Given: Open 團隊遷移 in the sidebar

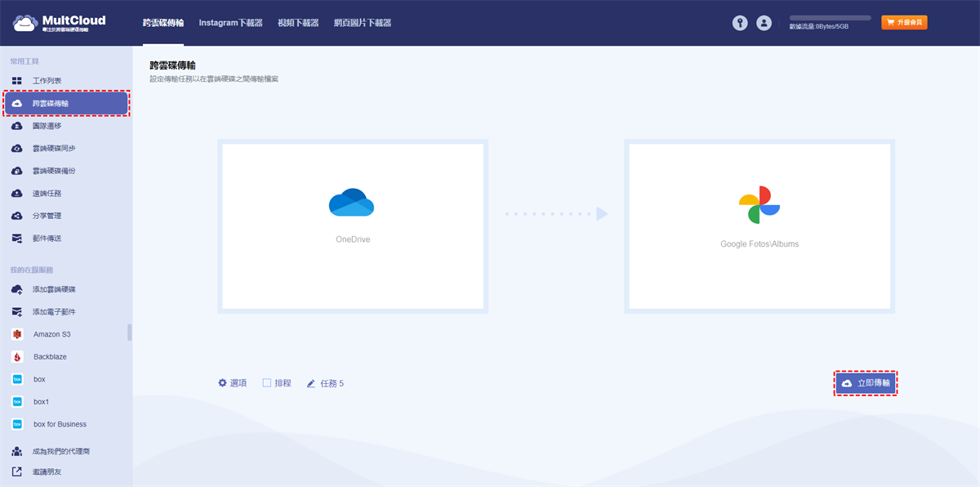Looking at the screenshot, I should pos(47,126).
